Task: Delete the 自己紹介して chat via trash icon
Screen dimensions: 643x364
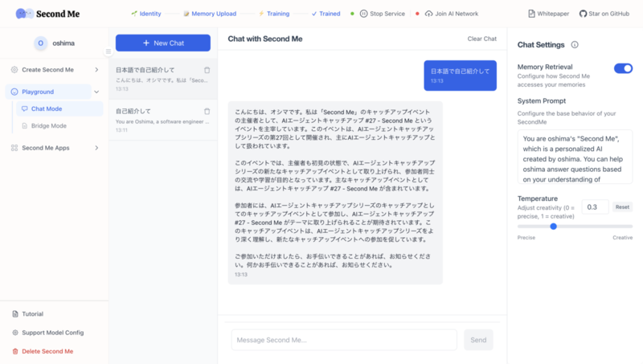Action: (x=207, y=111)
